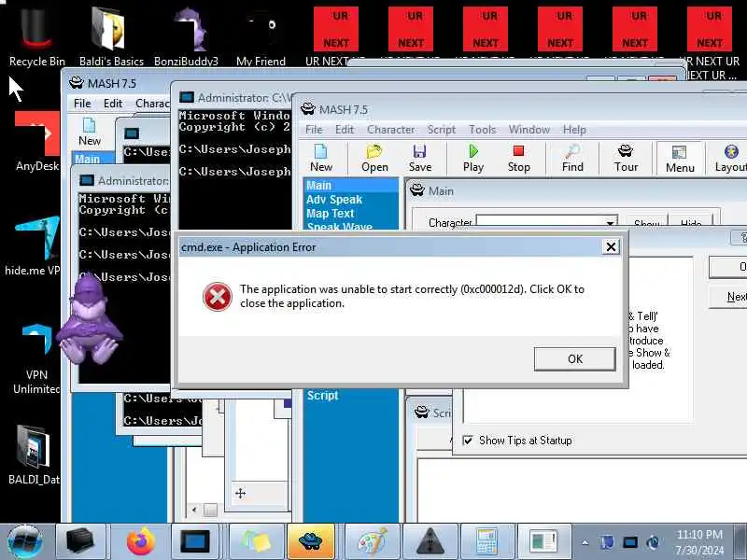Open the BALDI_Data desktop folder

point(35,455)
